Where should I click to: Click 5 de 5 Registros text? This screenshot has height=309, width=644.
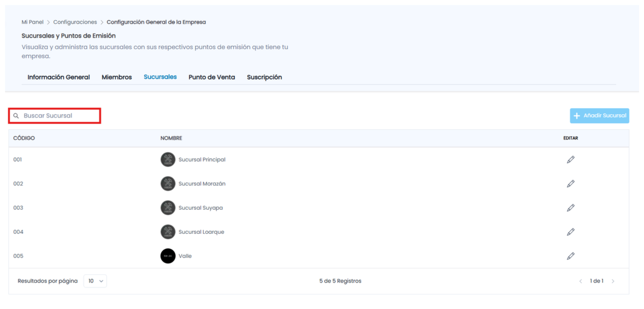340,281
